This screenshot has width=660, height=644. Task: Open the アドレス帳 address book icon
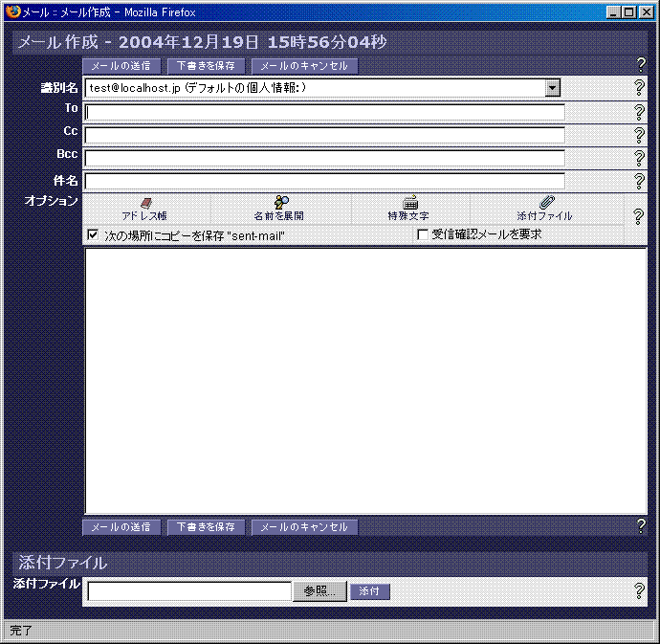(x=145, y=203)
